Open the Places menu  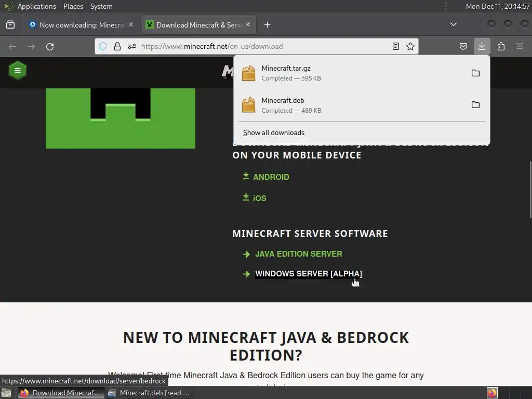point(73,6)
